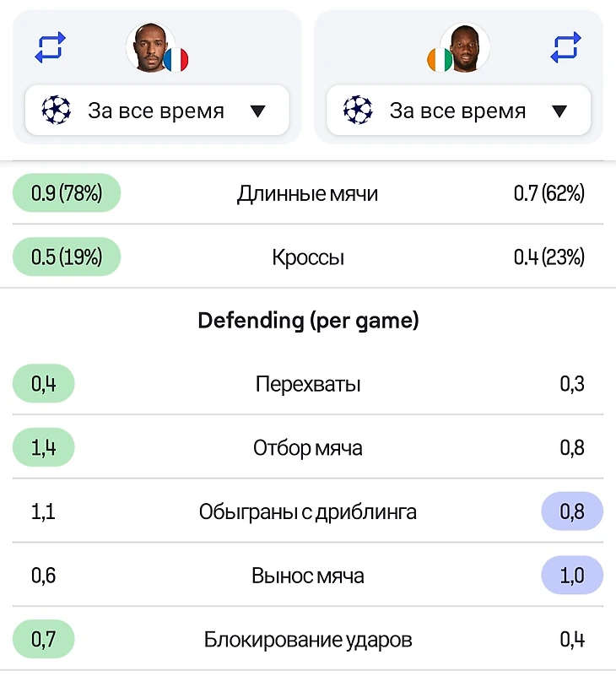Click the 'Обыграны с дриблинга' row label

307,511
